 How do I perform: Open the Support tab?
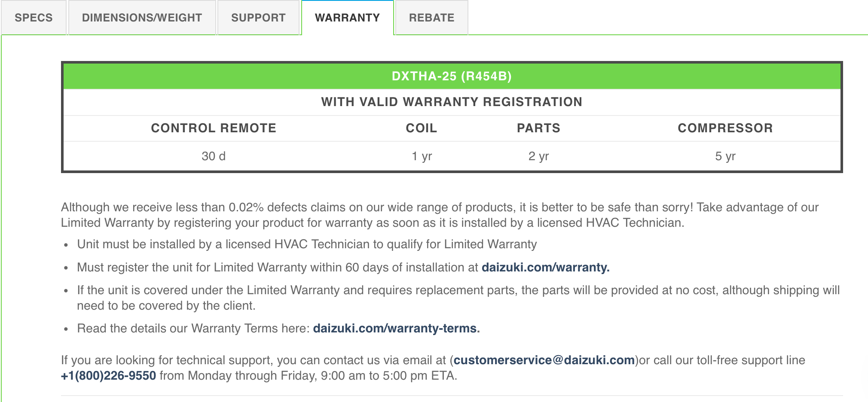[258, 18]
